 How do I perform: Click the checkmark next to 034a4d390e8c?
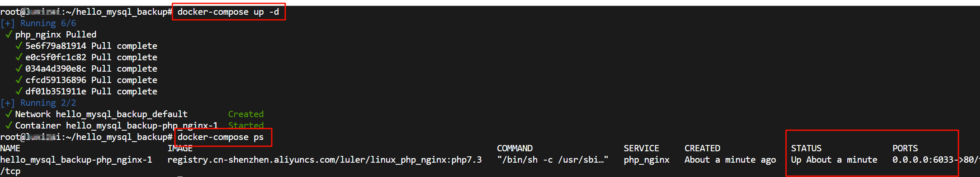coord(19,68)
